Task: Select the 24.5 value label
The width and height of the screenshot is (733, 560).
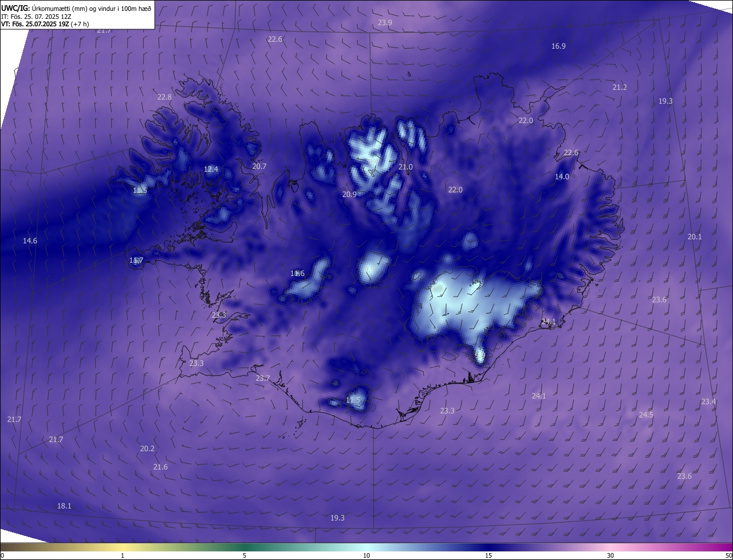Action: coord(646,415)
